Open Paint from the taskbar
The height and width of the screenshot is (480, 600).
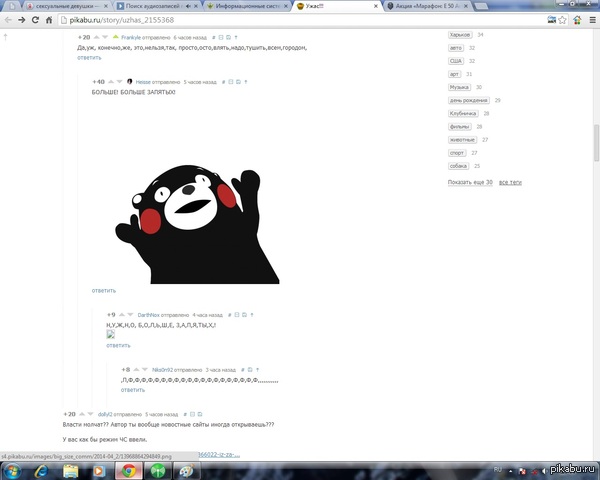(x=186, y=471)
